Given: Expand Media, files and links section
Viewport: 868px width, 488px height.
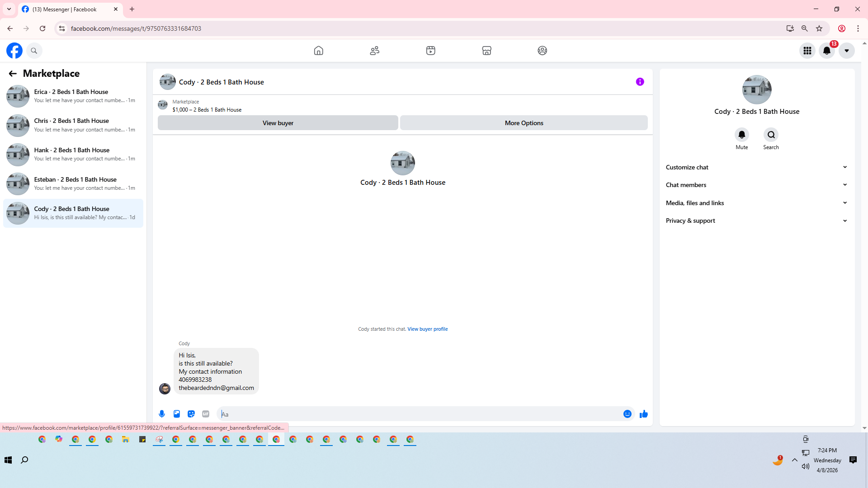Looking at the screenshot, I should tap(756, 203).
